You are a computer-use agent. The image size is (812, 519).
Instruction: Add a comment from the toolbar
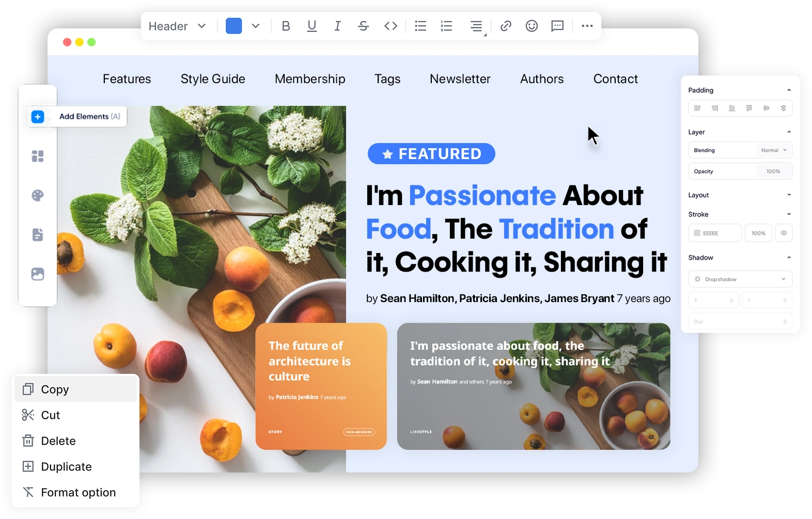[557, 26]
